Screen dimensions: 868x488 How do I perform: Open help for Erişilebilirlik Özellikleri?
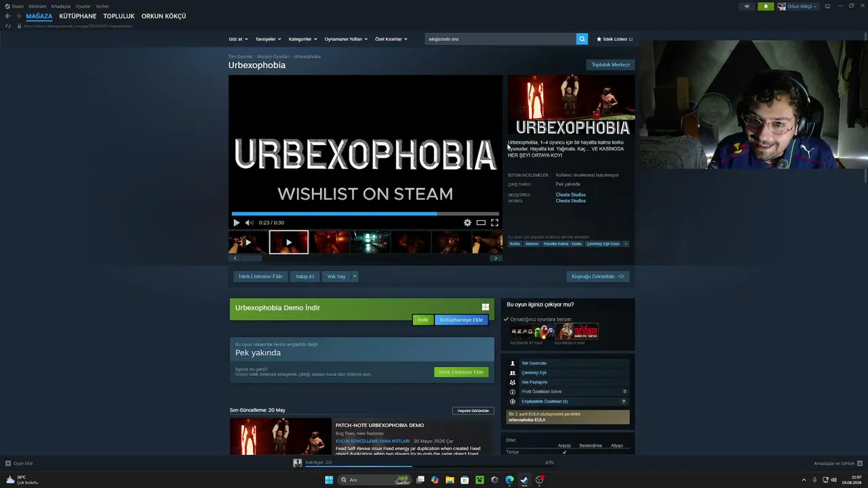[625, 401]
